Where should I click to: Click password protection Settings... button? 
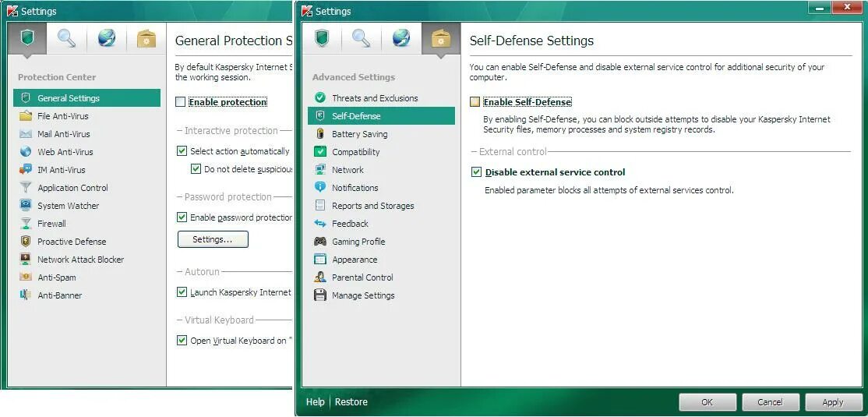(213, 239)
